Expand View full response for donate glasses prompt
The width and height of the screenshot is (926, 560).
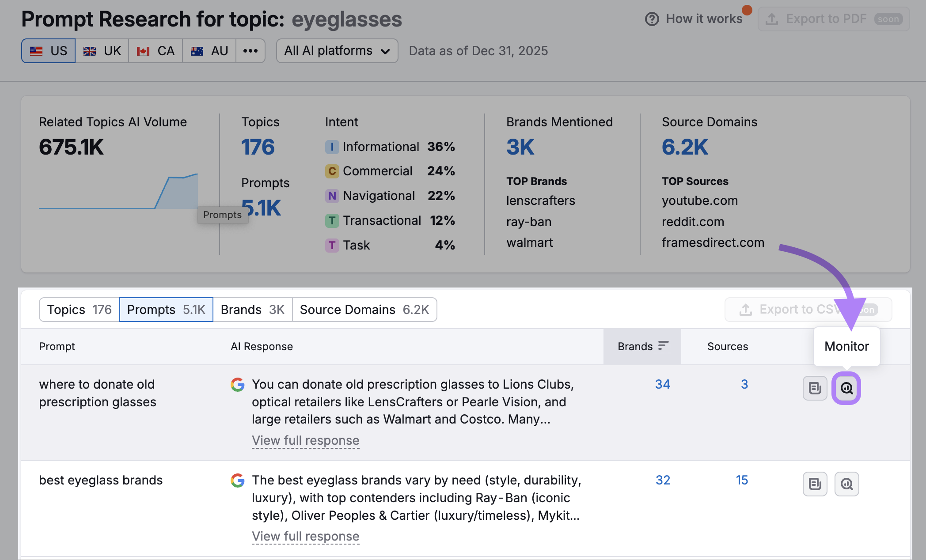click(305, 440)
